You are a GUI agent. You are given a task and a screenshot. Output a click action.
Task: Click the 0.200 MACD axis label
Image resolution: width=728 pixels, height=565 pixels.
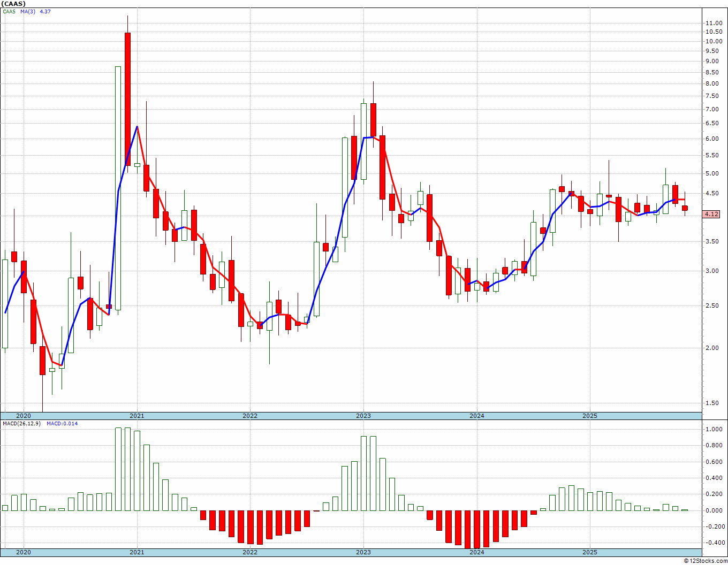714,494
